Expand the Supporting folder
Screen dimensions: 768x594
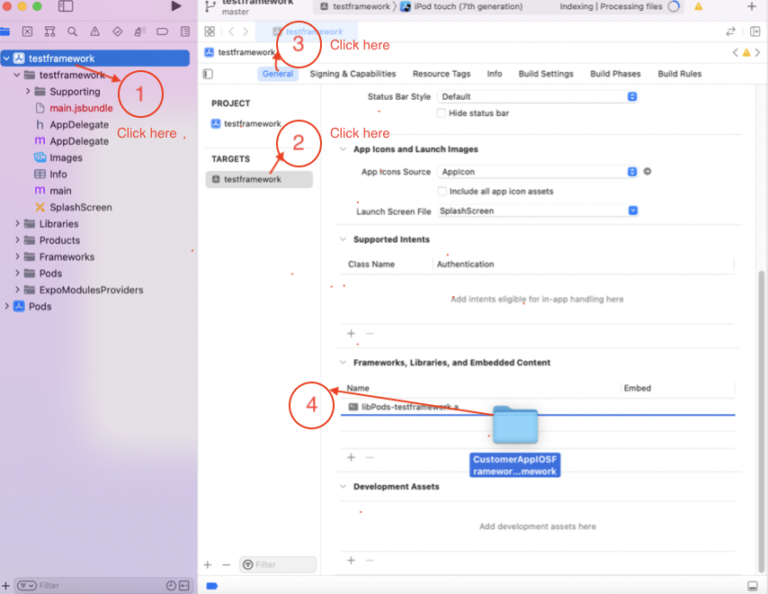coord(27,91)
